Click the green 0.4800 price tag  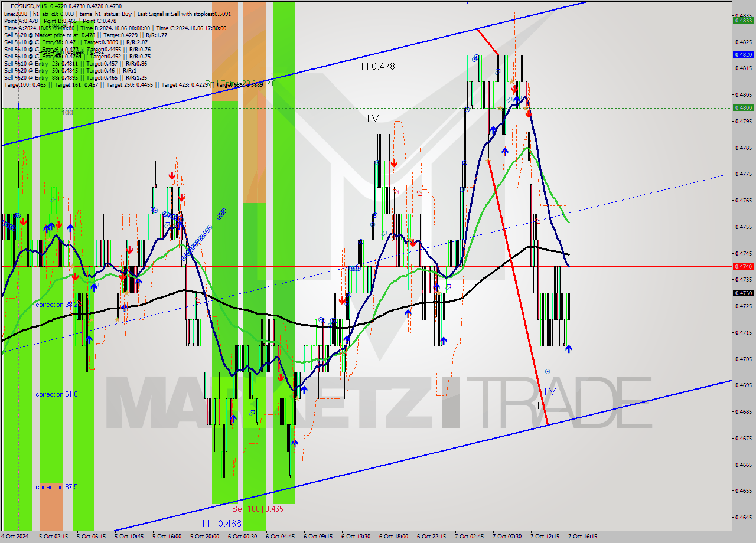coord(742,107)
